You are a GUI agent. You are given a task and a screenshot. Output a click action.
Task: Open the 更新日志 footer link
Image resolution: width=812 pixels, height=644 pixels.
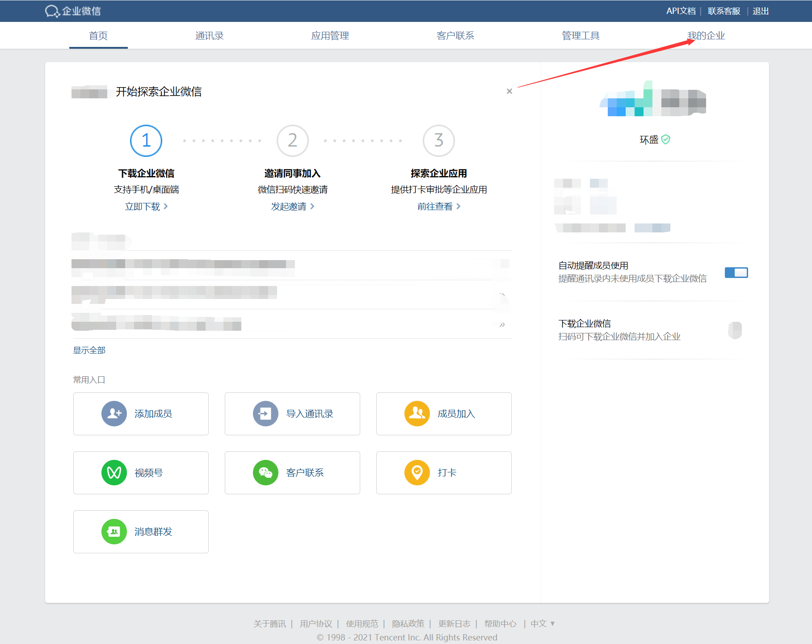point(454,623)
